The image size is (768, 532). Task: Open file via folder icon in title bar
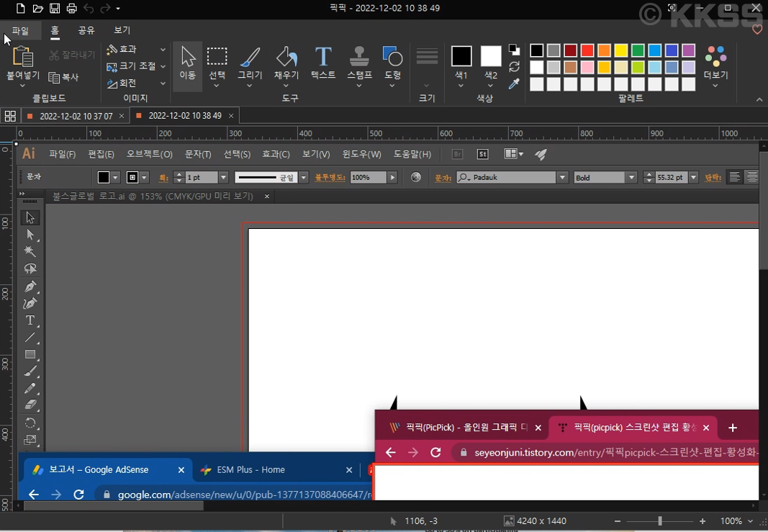click(37, 9)
